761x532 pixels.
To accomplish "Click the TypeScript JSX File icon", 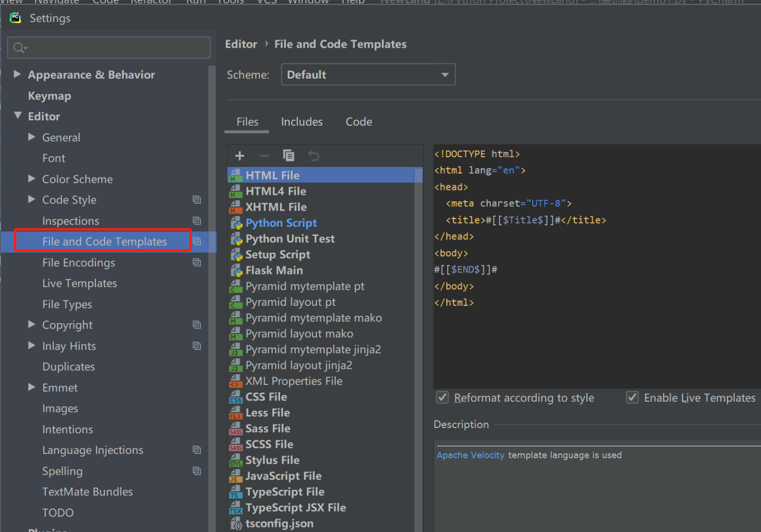I will tap(236, 508).
